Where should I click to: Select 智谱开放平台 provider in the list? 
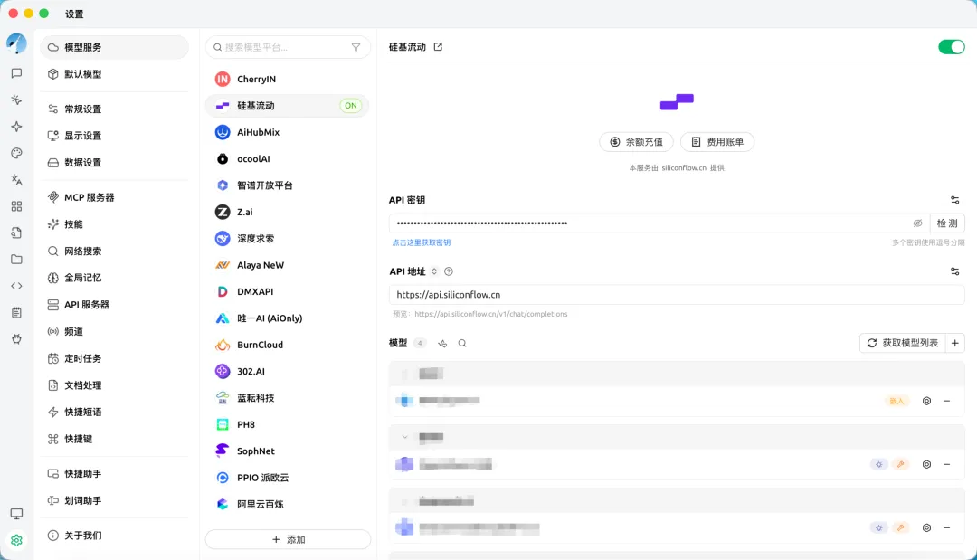click(288, 185)
